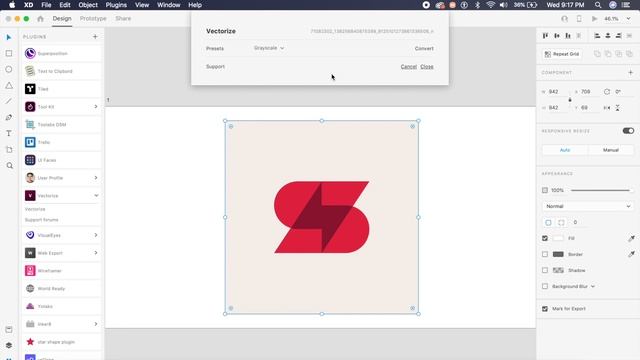Screen dimensions: 640x360
Task: Click the rotation icon
Action: (607, 92)
